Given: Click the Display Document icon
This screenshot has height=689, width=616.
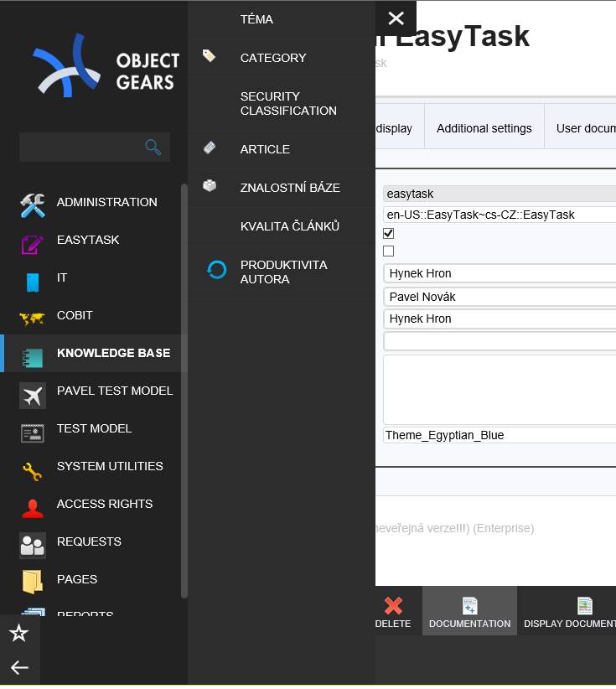Looking at the screenshot, I should [x=585, y=606].
